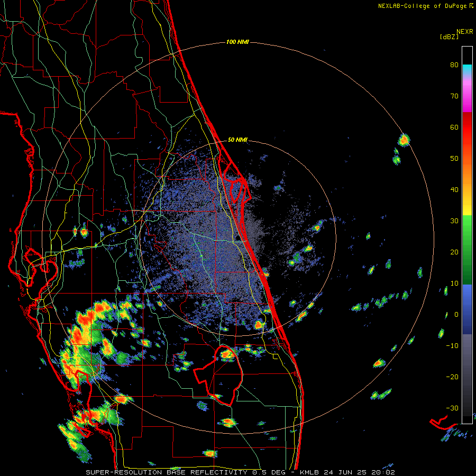
Task: Click the NEXR label above the legend
Action: (465, 32)
